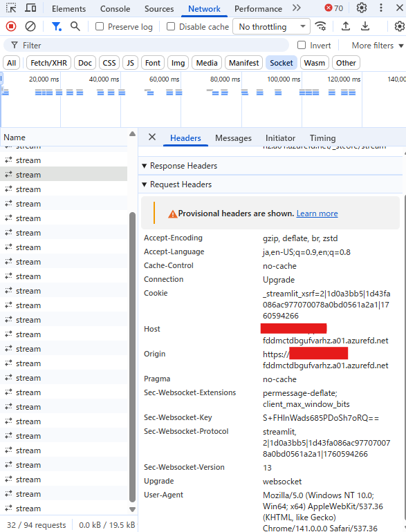Image resolution: width=406 pixels, height=532 pixels.
Task: Click the Accept-Language value ja,en-US
Action: pos(306,252)
